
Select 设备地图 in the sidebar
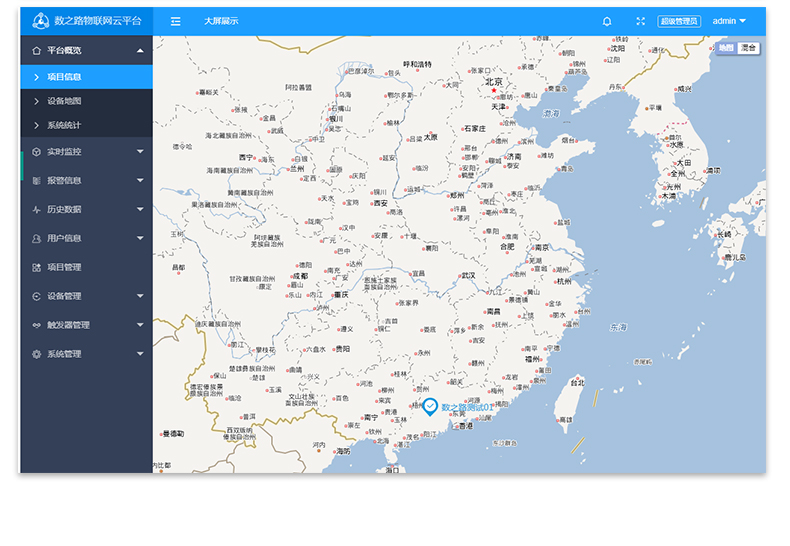(64, 101)
